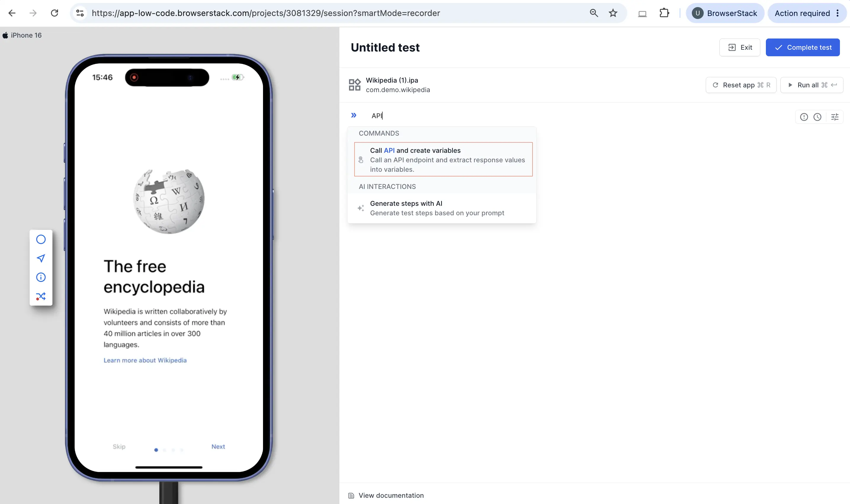The width and height of the screenshot is (850, 504).
Task: Focus the browser address bar URL
Action: coord(266,13)
